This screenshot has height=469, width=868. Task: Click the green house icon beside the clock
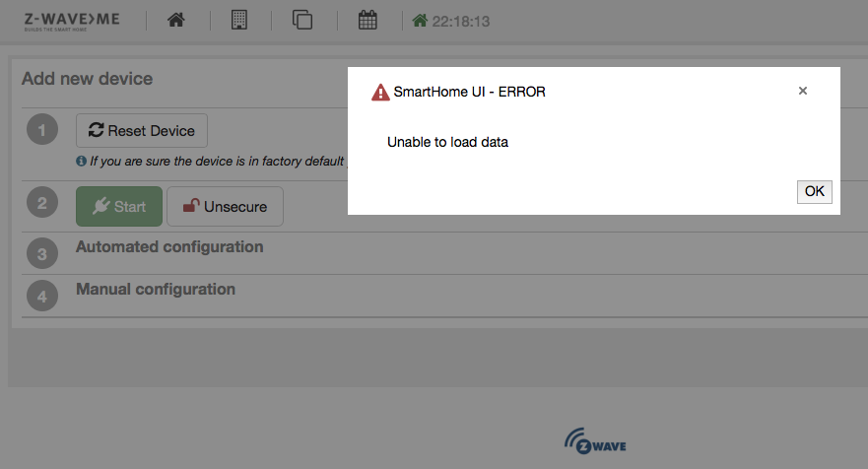click(x=420, y=21)
